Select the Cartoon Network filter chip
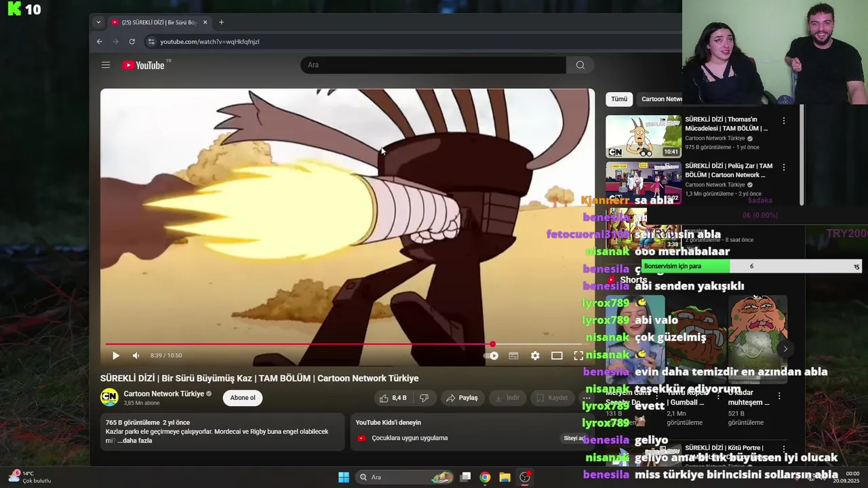The image size is (868, 488). coord(660,99)
